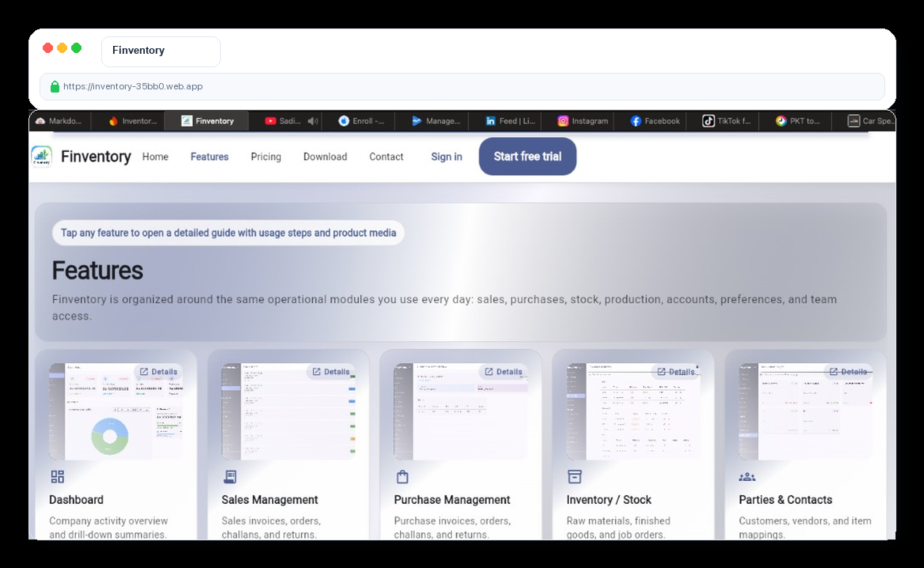Open the Inventory / Stock preview thumbnail
The height and width of the screenshot is (568, 924).
click(x=634, y=411)
